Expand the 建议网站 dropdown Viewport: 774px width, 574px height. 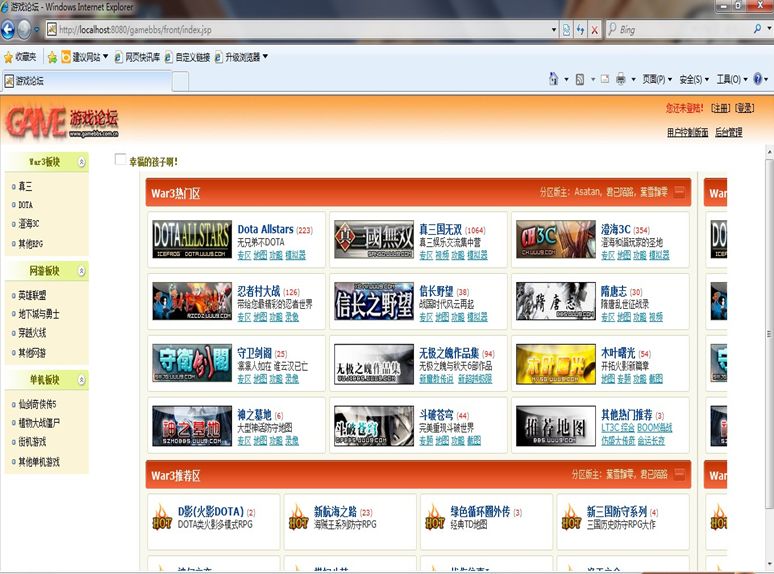pyautogui.click(x=106, y=57)
